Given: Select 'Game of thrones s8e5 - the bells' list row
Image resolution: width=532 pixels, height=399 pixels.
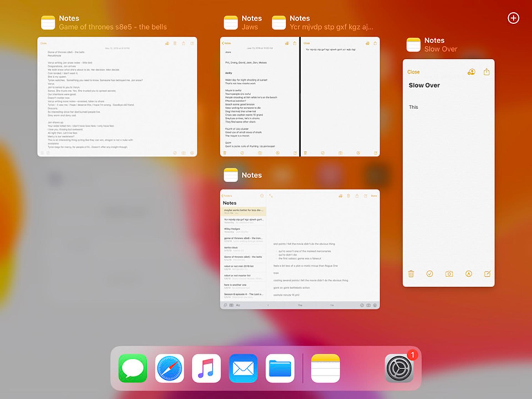Looking at the screenshot, I should [x=244, y=258].
